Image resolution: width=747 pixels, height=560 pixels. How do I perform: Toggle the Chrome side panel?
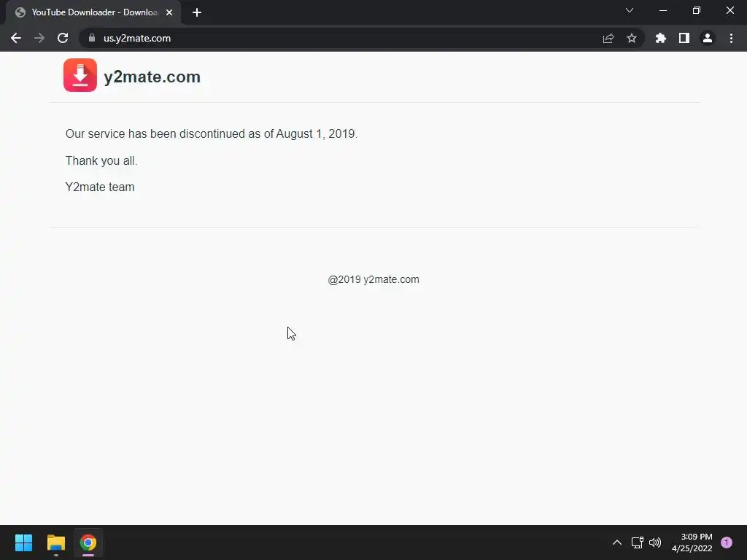684,38
